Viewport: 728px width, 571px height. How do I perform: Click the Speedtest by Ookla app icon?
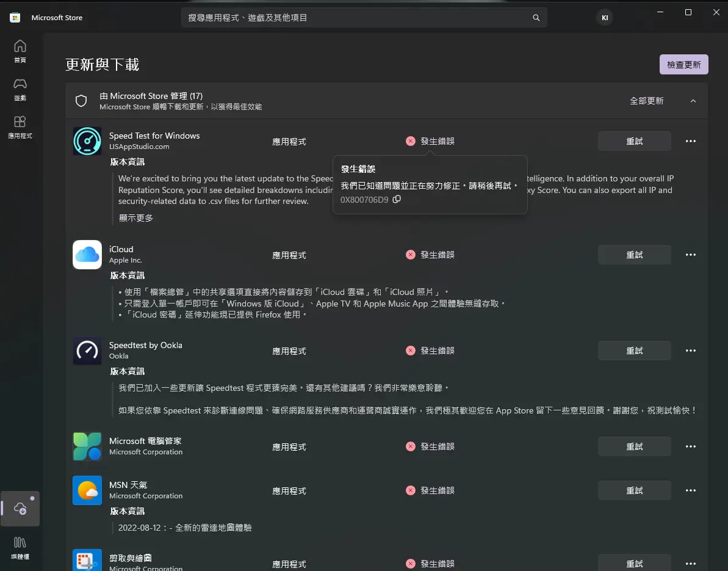(87, 351)
